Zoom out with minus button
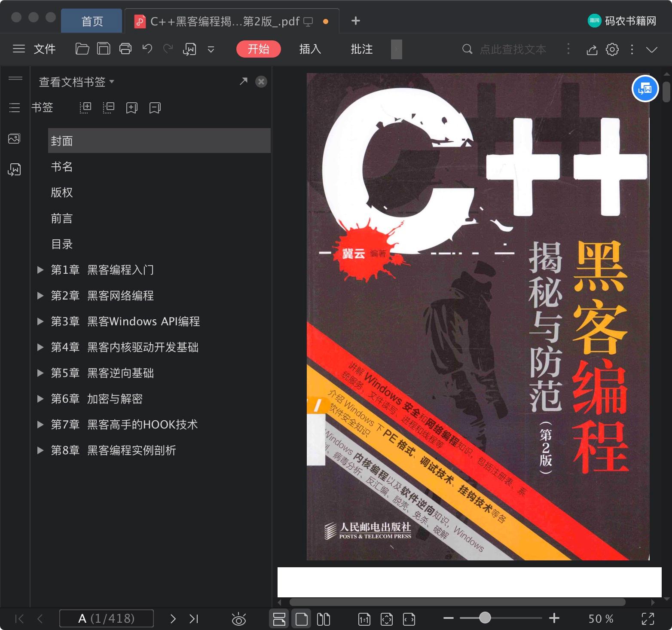Viewport: 672px width, 630px height. pyautogui.click(x=449, y=618)
